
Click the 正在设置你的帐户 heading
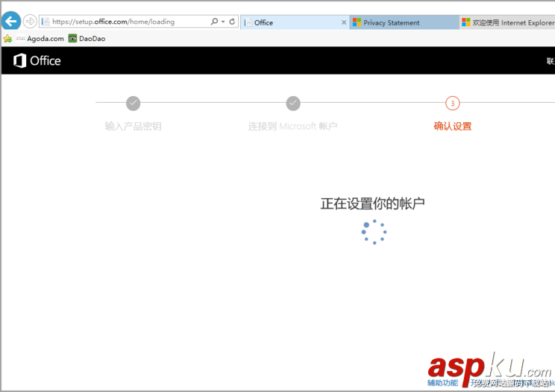click(373, 203)
